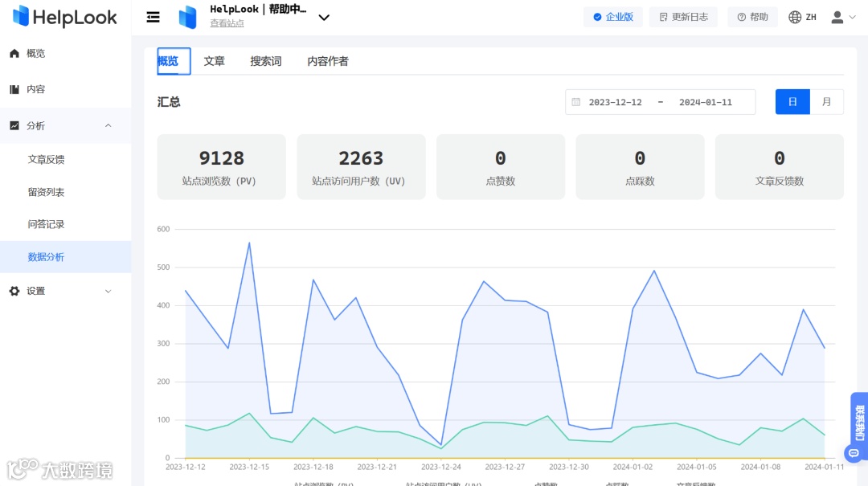Click the calendar icon in date range

click(575, 102)
